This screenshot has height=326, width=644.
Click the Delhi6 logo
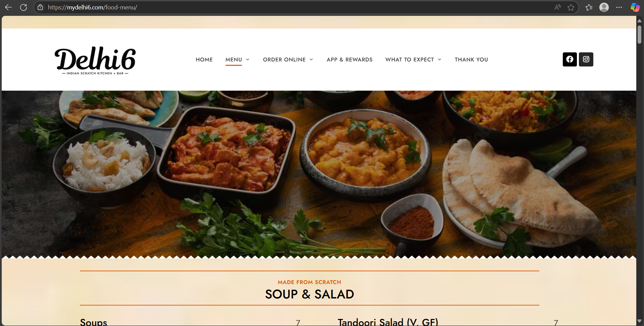(x=95, y=60)
